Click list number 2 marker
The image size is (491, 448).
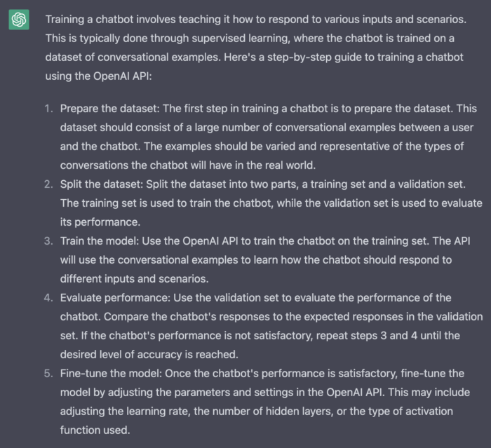point(48,184)
